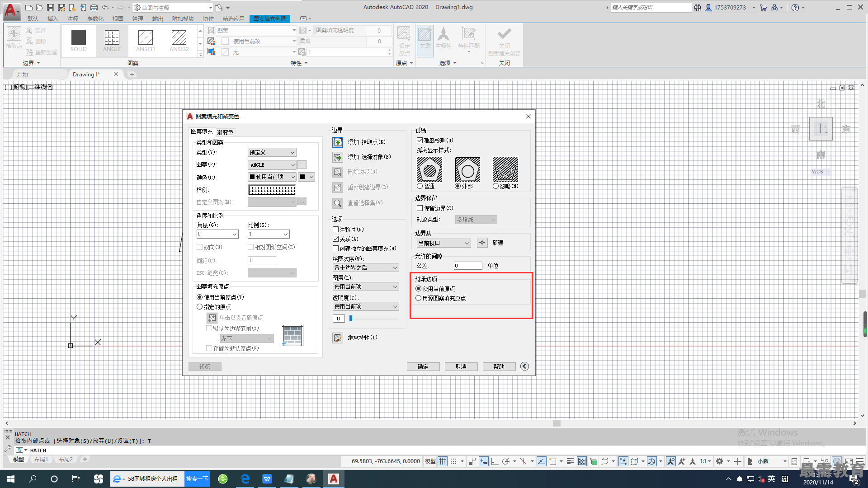This screenshot has height=488, width=868.
Task: Click the Open file icon in quick access toolbar
Action: 40,8
